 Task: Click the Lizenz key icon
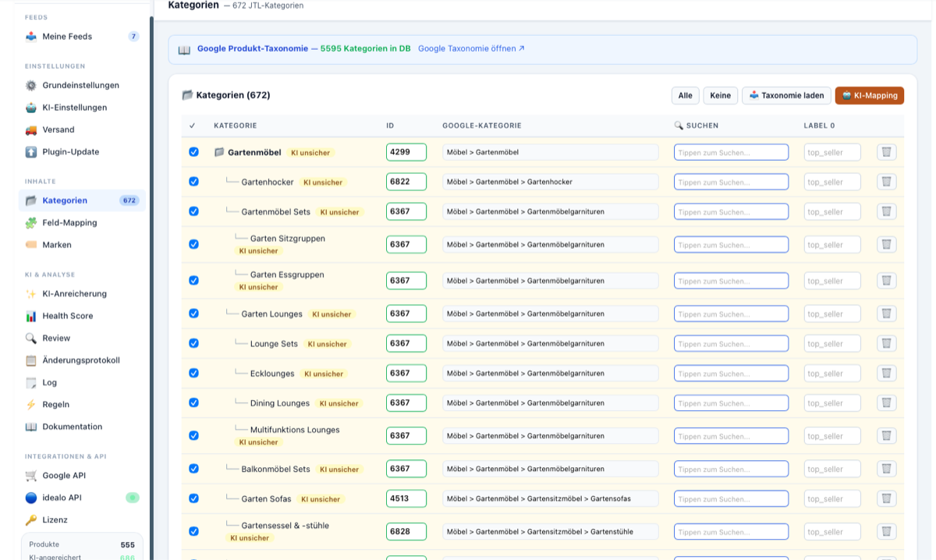[x=31, y=520]
